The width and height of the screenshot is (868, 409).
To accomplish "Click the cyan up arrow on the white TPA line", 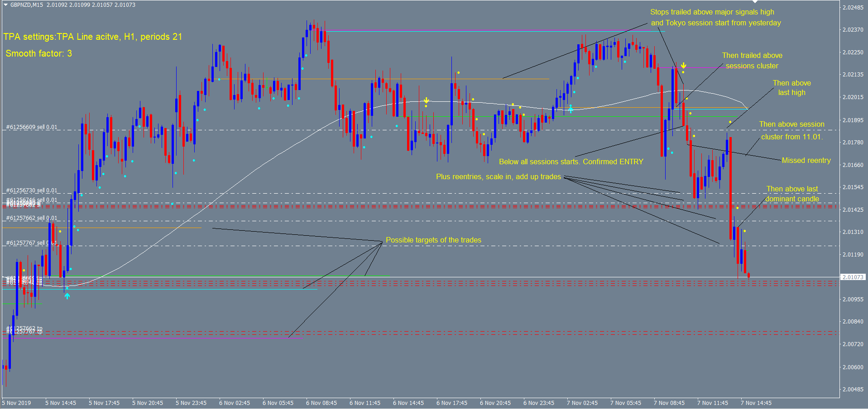I will (x=571, y=109).
